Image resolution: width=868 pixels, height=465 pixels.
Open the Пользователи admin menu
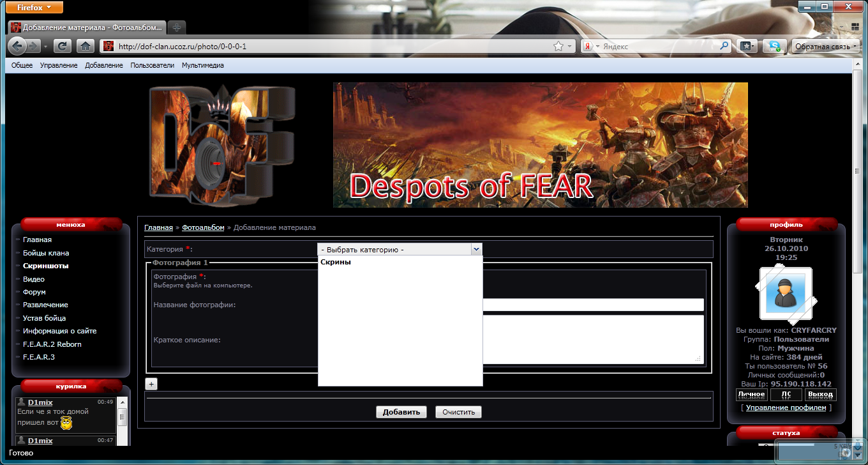(x=153, y=65)
